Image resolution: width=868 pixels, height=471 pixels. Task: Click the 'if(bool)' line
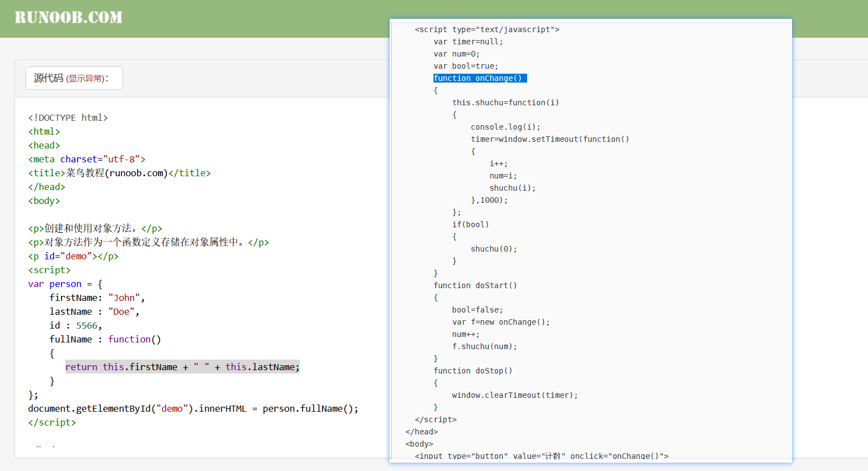click(471, 224)
